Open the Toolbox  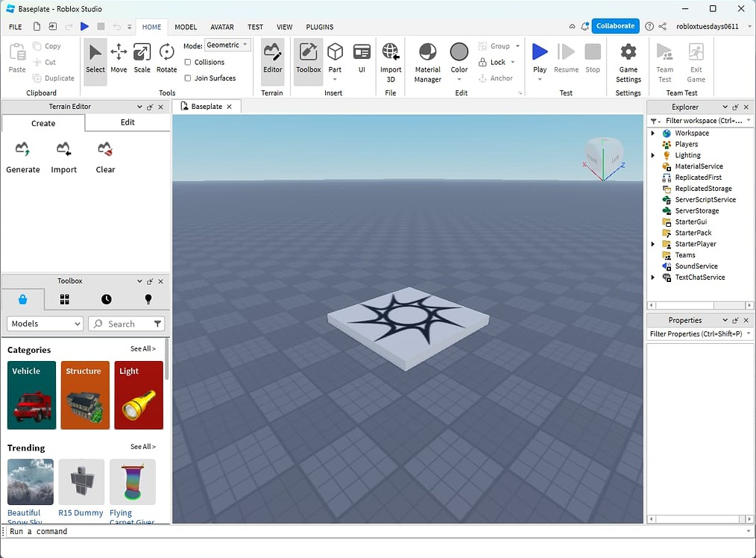[308, 60]
